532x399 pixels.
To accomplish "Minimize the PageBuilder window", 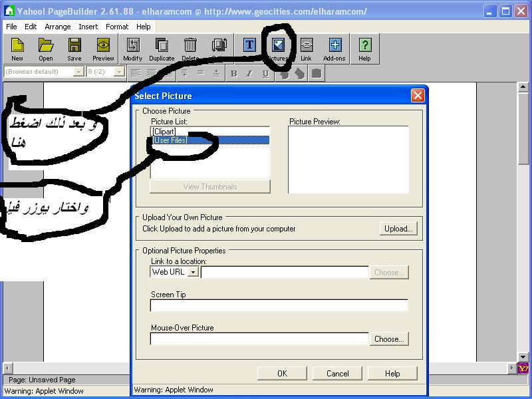I will pyautogui.click(x=489, y=11).
